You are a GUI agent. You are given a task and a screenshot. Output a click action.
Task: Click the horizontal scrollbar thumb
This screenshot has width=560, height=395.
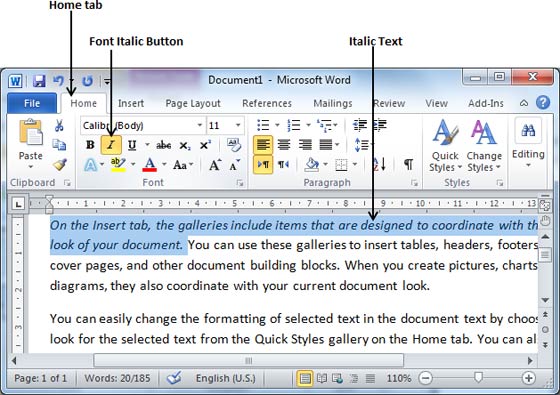(x=249, y=361)
